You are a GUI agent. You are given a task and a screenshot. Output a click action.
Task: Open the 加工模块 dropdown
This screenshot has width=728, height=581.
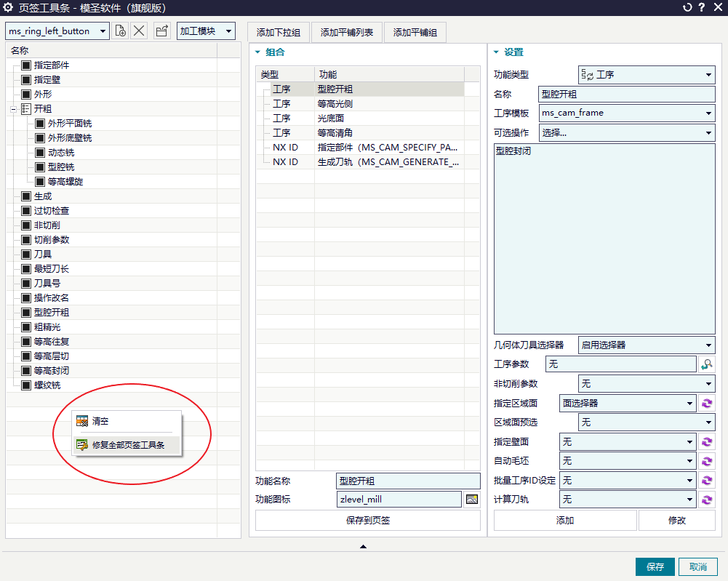(228, 31)
